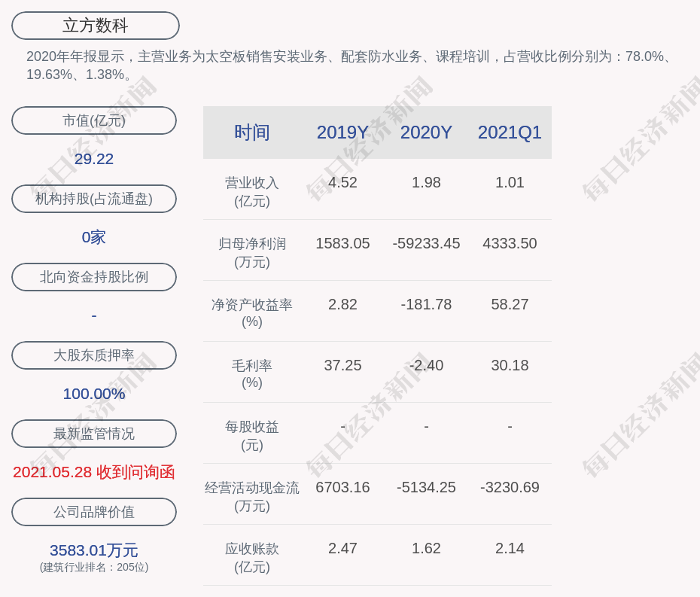Screen dimensions: 700x597
Task: Open the 最新监管情况 label
Action: pos(94,434)
